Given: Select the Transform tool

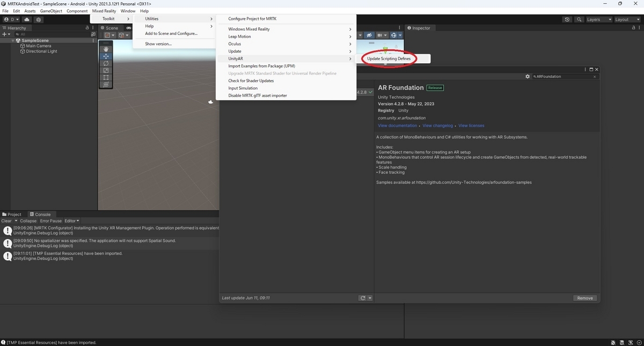Looking at the screenshot, I should coord(106,84).
